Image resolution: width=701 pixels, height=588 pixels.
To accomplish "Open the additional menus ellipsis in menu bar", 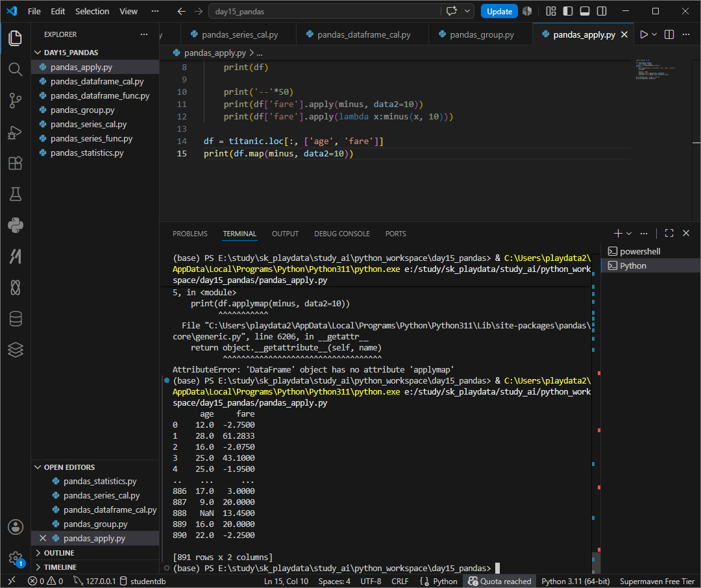I will pos(155,11).
